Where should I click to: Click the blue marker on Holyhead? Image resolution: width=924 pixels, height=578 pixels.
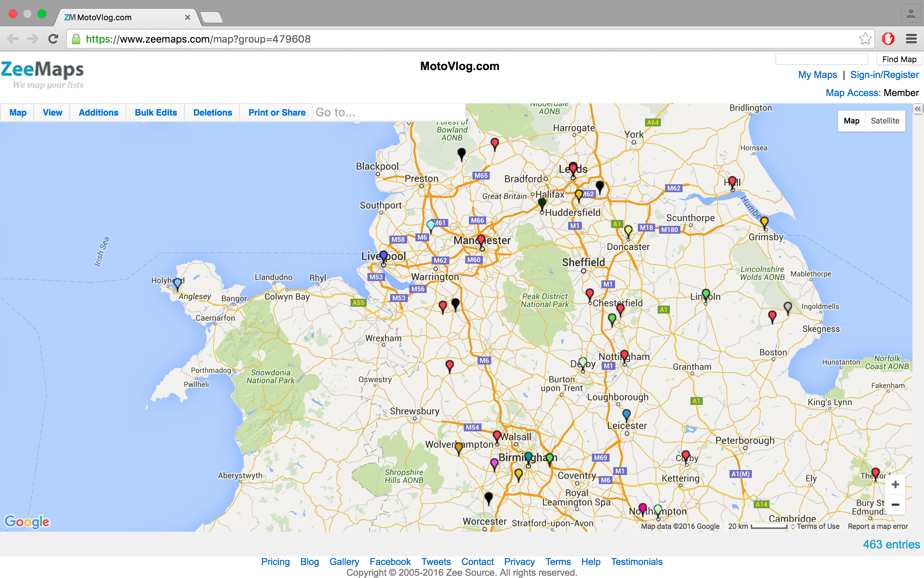[177, 283]
